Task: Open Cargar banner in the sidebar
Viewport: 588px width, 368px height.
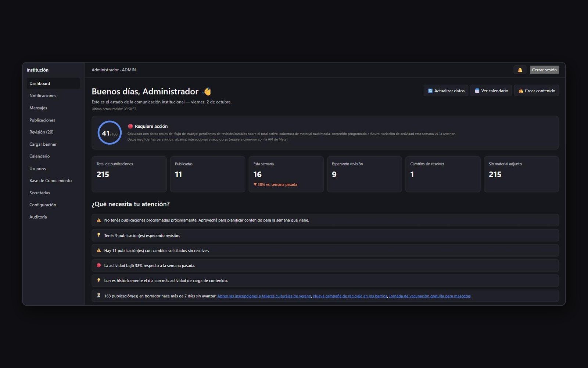Action: (x=53, y=144)
